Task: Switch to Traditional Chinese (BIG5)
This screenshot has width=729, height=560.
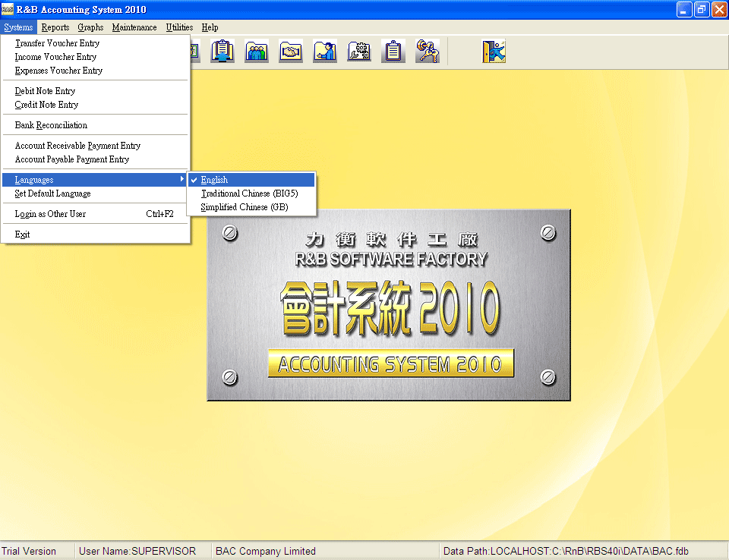Action: (x=251, y=193)
